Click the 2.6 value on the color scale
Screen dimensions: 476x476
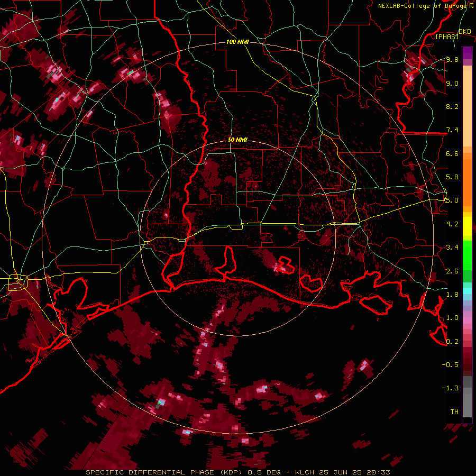(x=452, y=271)
